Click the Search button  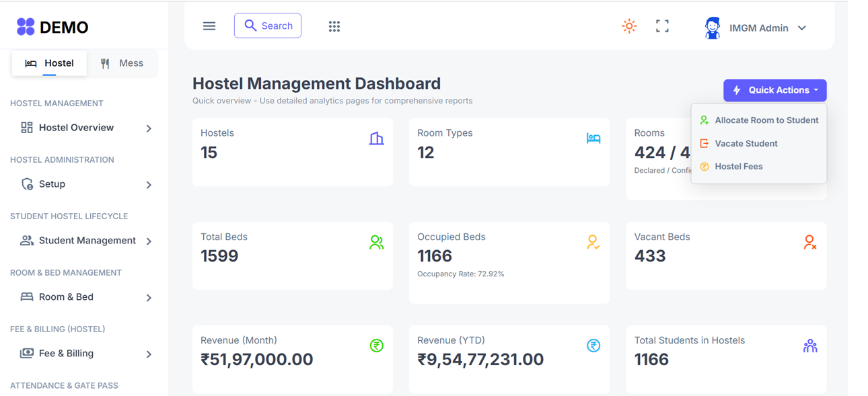[x=267, y=26]
